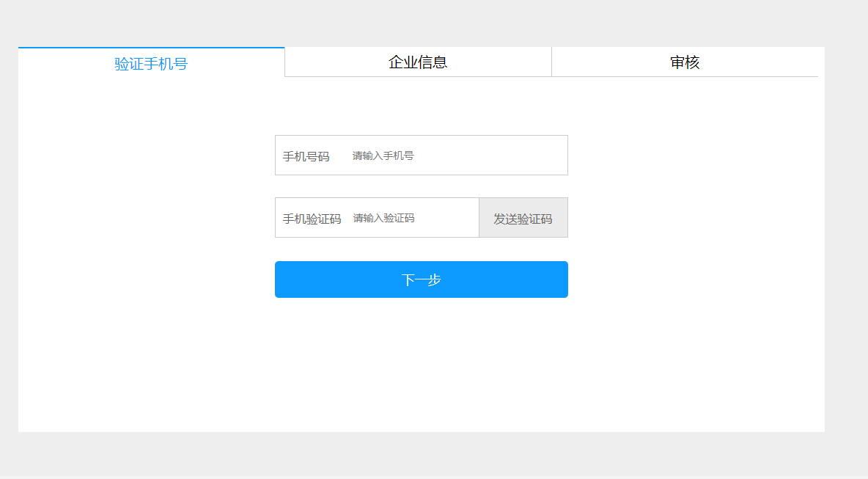Click blank space between tabs and phone field
The width and height of the screenshot is (868, 479).
[x=421, y=106]
